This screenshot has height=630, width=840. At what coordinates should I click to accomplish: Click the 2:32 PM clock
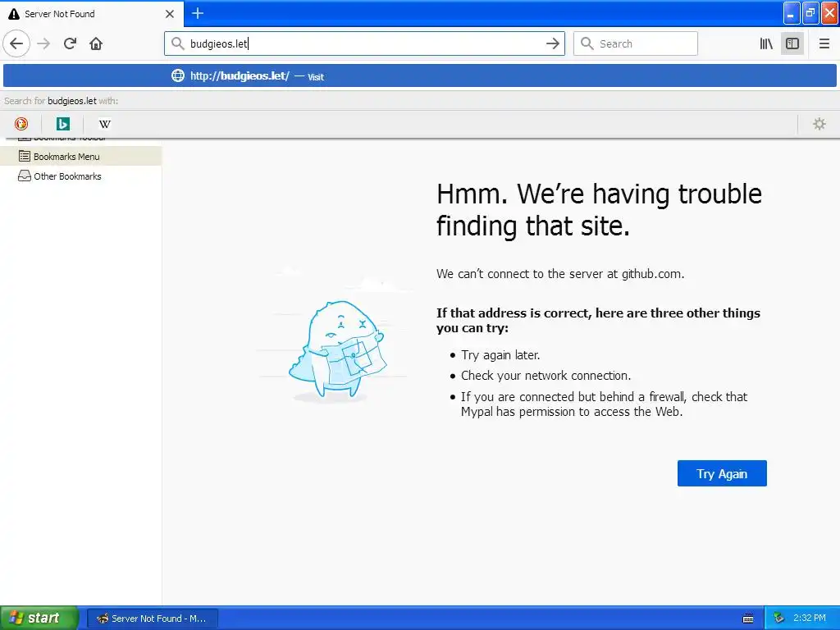click(x=810, y=619)
